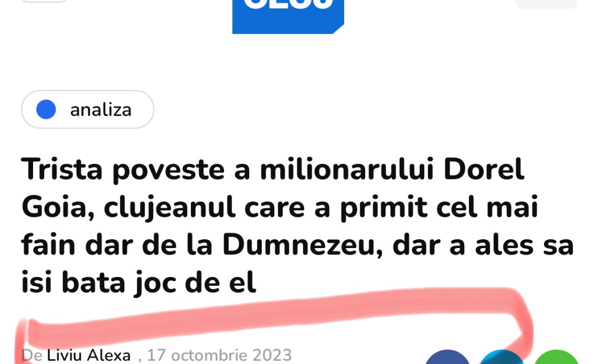Share article via green WhatsApp circle
Viewport: 598px width, 364px height.
click(557, 358)
